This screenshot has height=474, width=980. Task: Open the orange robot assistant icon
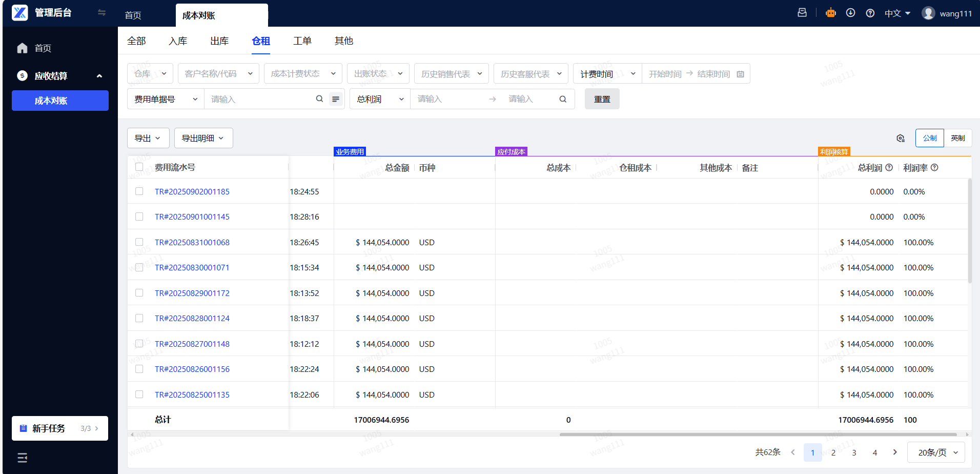click(x=831, y=13)
